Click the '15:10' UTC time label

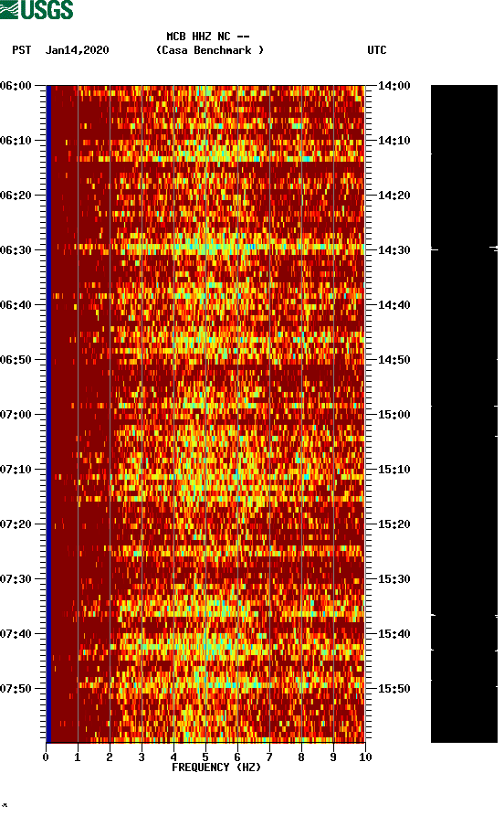click(394, 470)
